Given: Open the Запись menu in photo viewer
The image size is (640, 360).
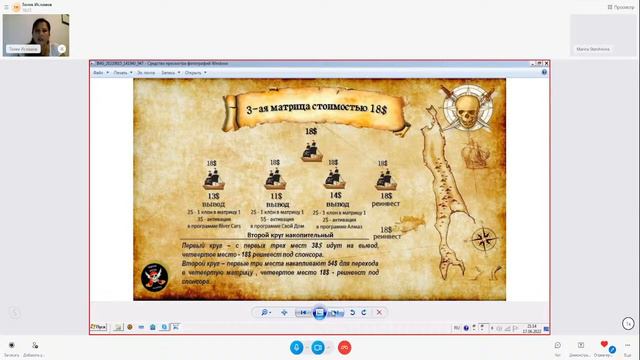Looking at the screenshot, I should [x=168, y=73].
